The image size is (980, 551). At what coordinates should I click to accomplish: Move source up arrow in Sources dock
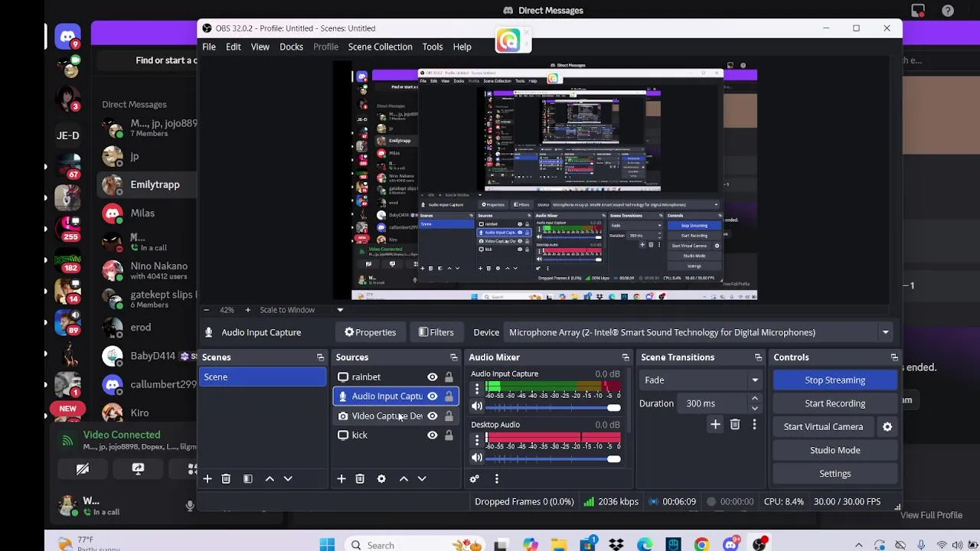(403, 478)
